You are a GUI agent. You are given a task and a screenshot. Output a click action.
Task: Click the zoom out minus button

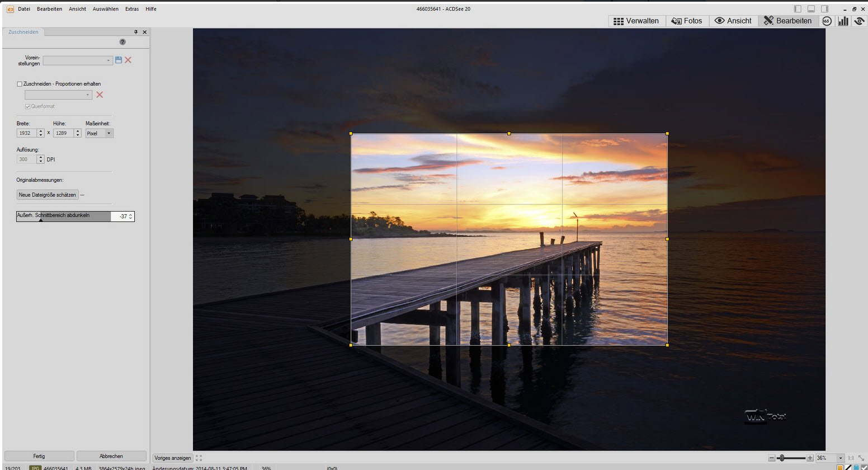(x=772, y=458)
